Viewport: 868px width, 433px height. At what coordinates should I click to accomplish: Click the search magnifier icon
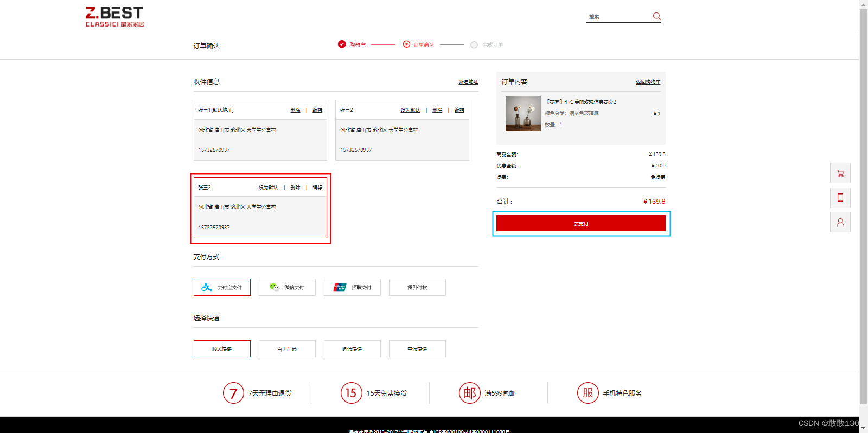point(656,16)
